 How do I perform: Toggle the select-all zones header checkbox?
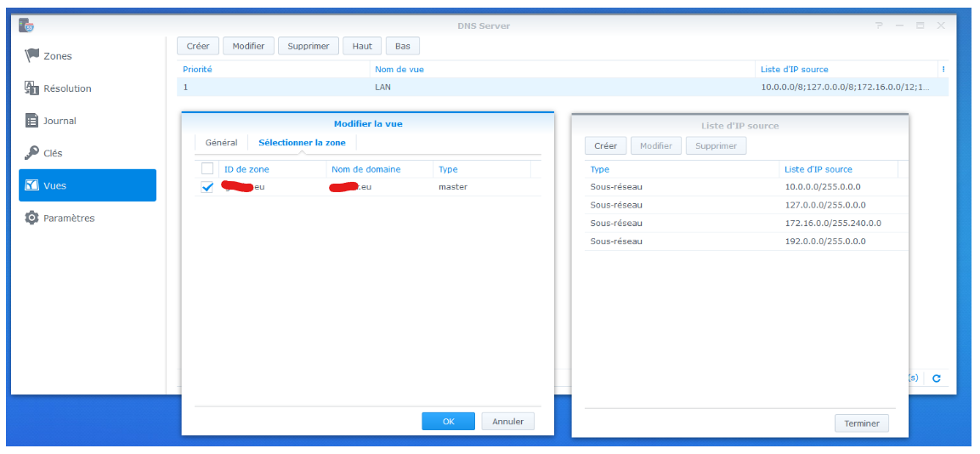(x=207, y=168)
